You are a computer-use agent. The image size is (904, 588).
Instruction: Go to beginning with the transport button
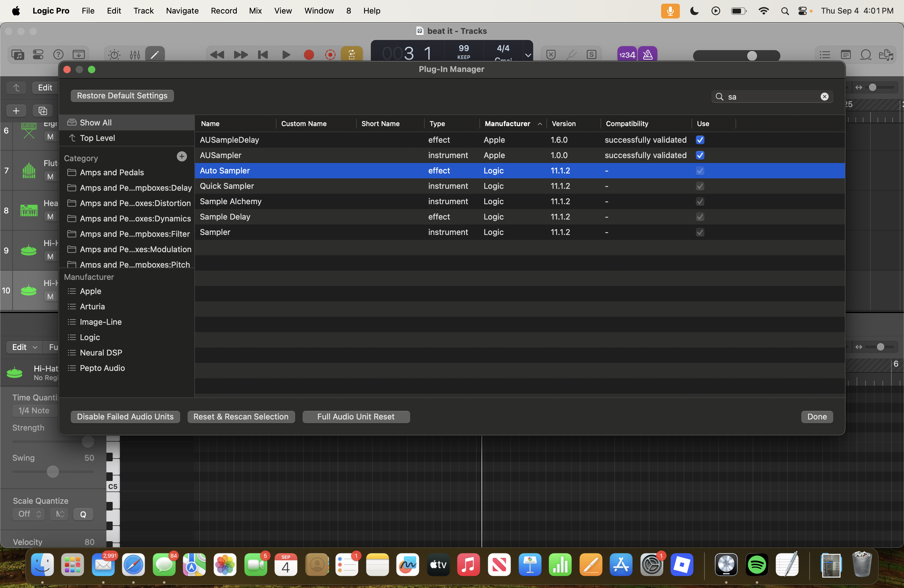[x=263, y=55]
